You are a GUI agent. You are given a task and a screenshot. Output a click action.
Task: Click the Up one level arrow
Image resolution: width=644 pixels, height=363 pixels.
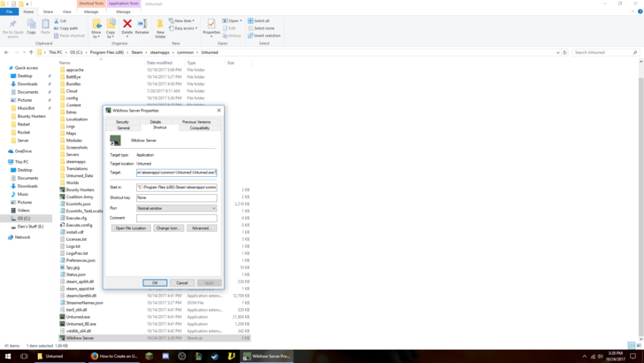[x=31, y=52]
